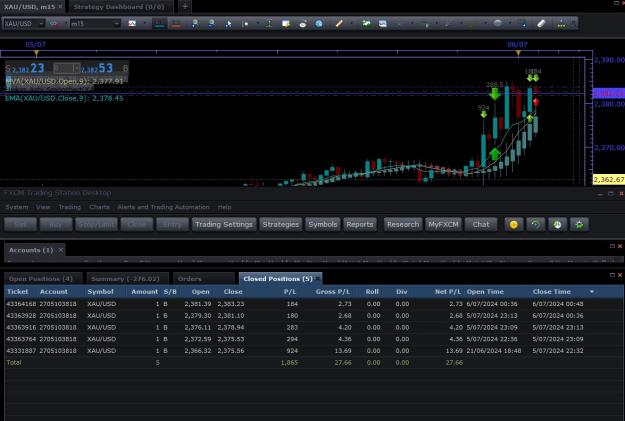Select ticket row 43364168
625x421 pixels.
tap(313, 304)
